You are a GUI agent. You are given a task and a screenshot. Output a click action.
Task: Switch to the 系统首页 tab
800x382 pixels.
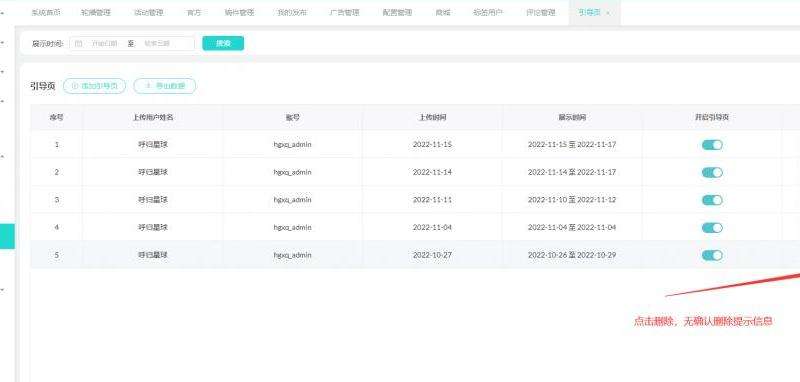45,13
